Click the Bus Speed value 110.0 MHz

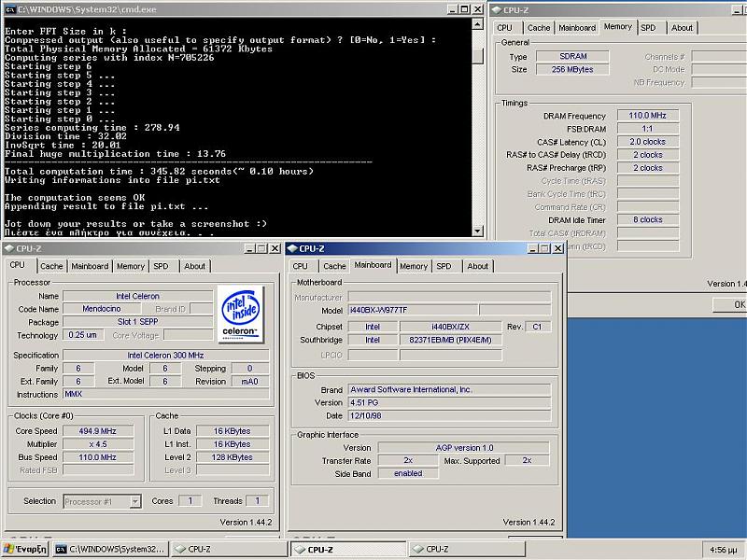coord(98,457)
